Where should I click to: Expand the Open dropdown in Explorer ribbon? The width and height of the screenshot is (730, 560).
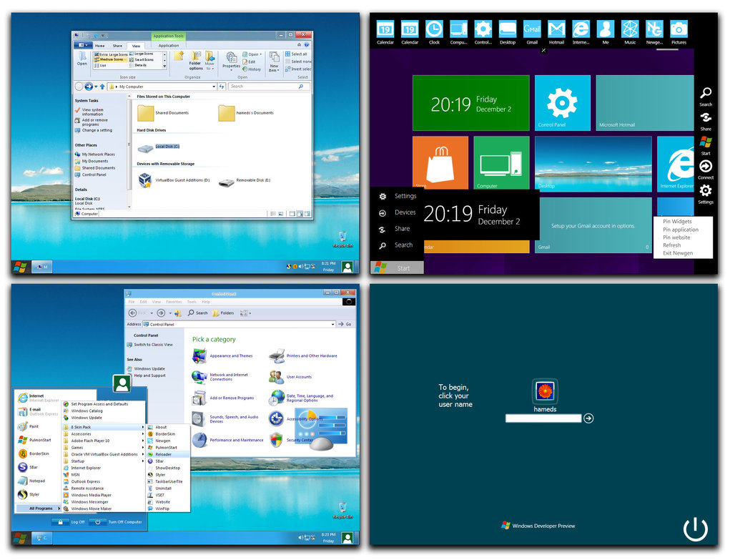coord(252,54)
